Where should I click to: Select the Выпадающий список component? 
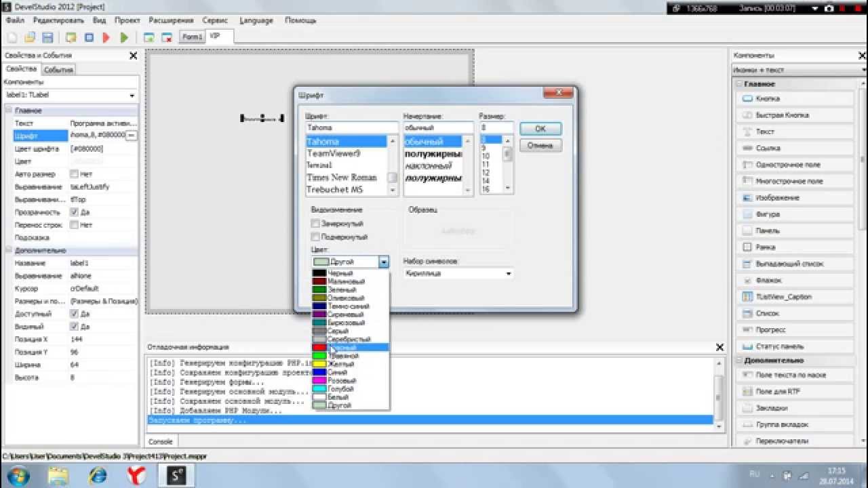(795, 264)
